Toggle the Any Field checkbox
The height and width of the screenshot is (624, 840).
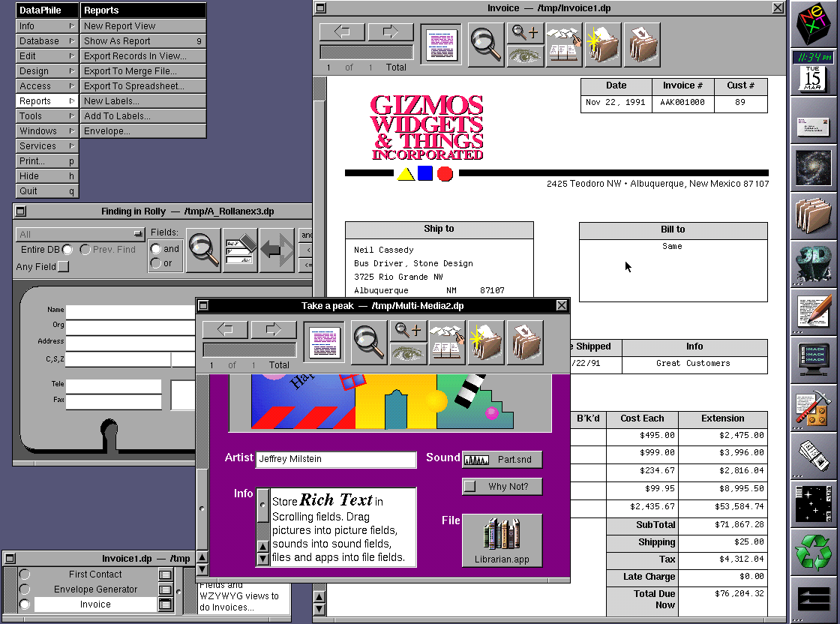[64, 266]
